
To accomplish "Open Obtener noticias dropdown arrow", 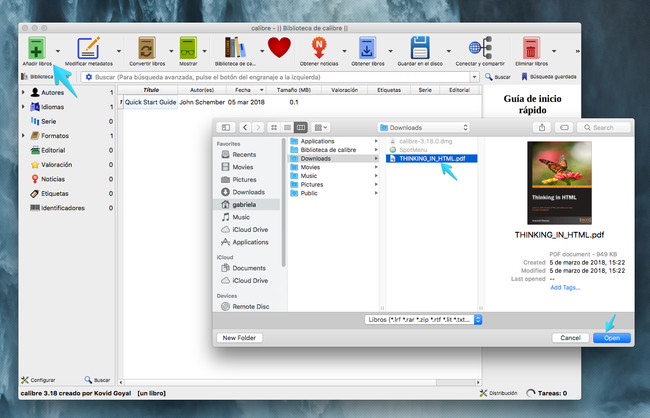I will (344, 51).
